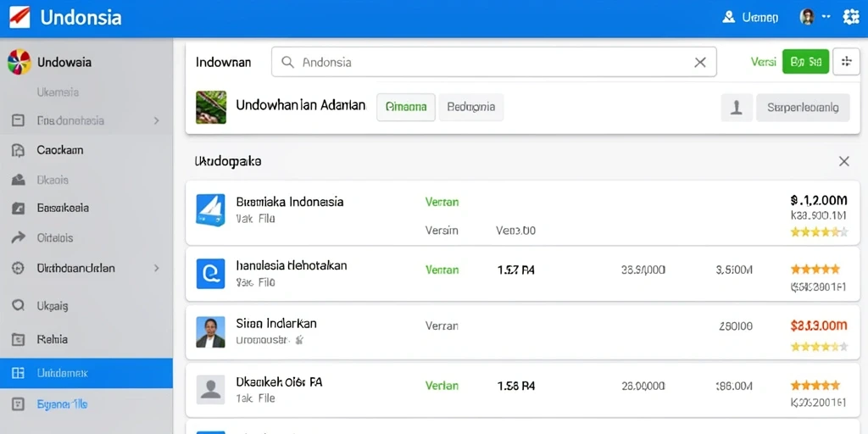
Task: Open the Uenep user account
Action: pyautogui.click(x=751, y=18)
